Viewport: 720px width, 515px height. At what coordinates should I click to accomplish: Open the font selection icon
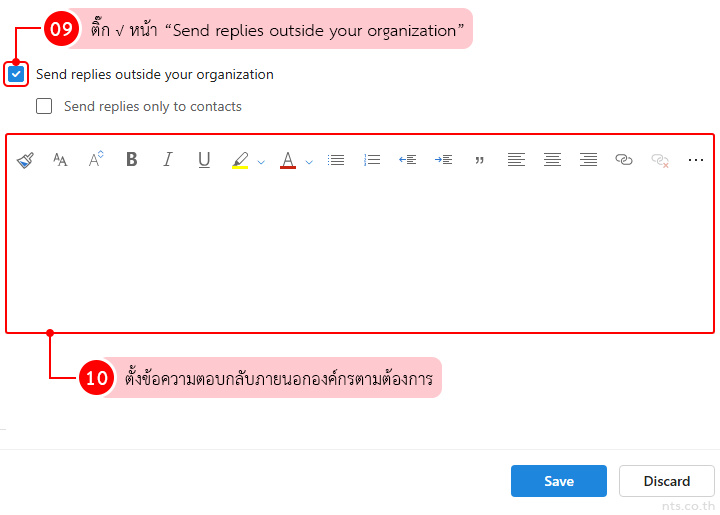pos(60,160)
